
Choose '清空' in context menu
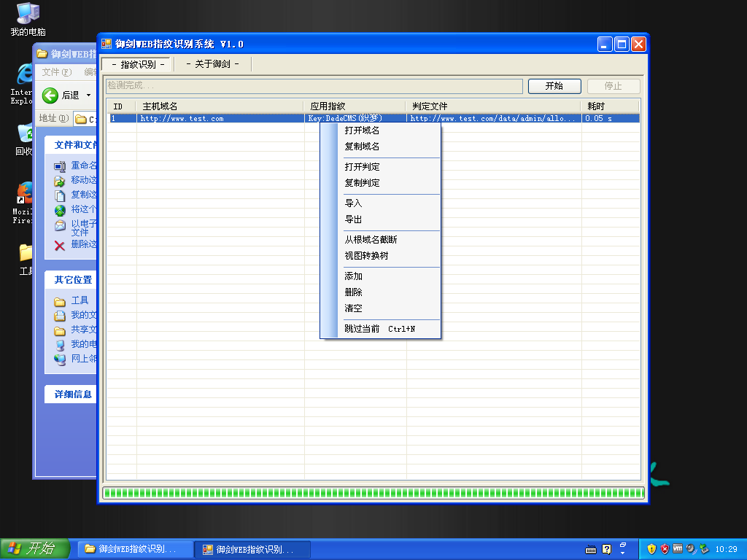pyautogui.click(x=353, y=308)
